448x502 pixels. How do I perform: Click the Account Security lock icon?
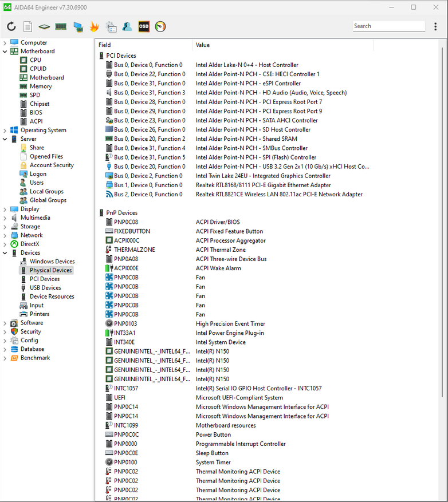click(x=23, y=165)
